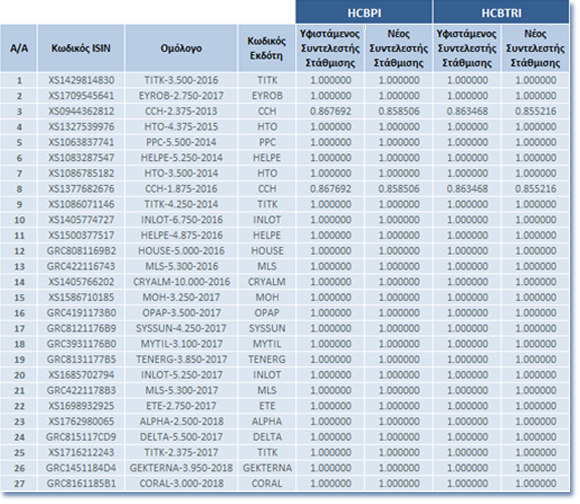Screen dimensions: 580x504
Task: Select the A/A column header
Action: pyautogui.click(x=18, y=48)
